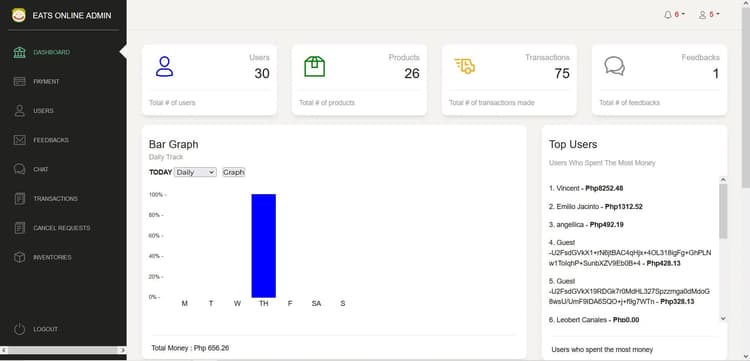This screenshot has width=750, height=361.
Task: Click the Users person icon in sidebar
Action: pyautogui.click(x=20, y=111)
